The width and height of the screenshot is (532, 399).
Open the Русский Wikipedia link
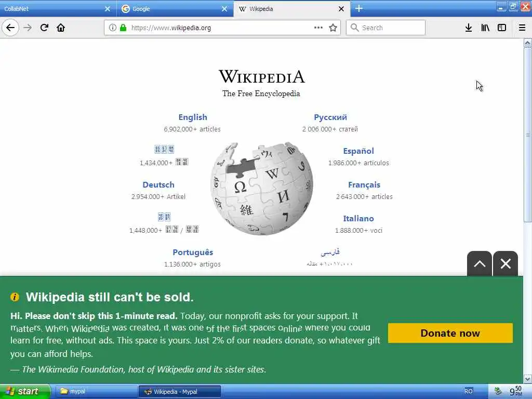(330, 117)
